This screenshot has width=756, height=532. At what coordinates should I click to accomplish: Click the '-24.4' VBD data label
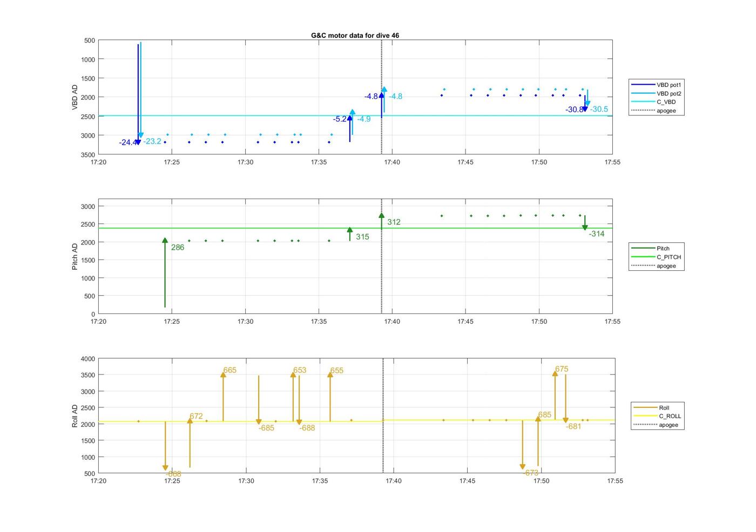tap(127, 142)
